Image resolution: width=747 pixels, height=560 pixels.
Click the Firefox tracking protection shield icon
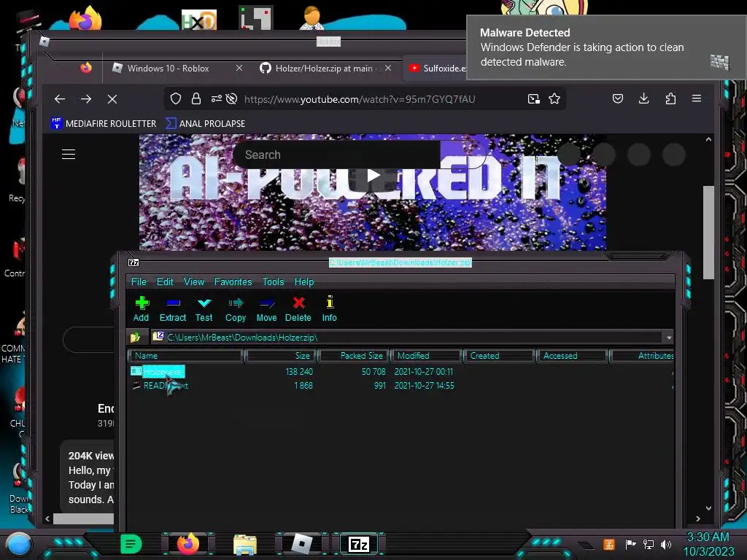point(176,98)
